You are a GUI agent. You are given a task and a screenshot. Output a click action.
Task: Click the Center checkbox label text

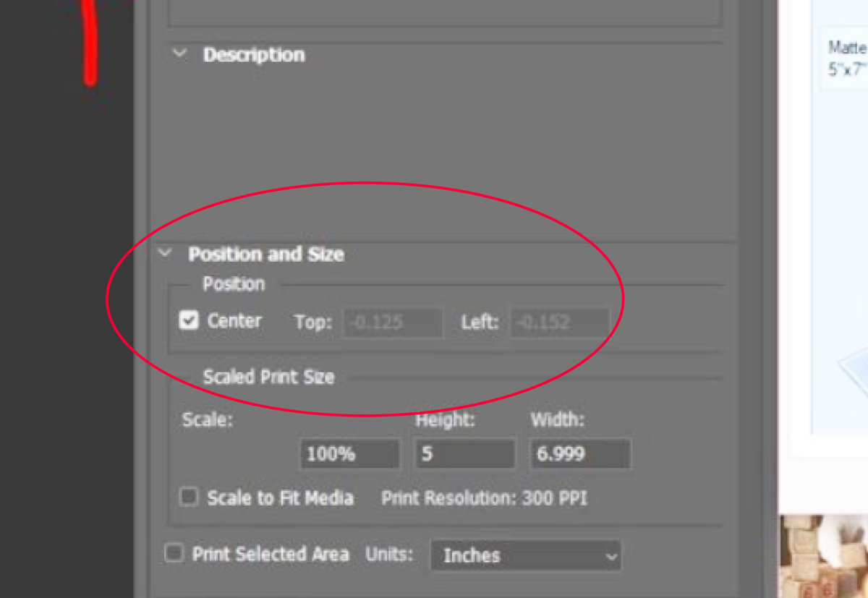[x=234, y=321]
